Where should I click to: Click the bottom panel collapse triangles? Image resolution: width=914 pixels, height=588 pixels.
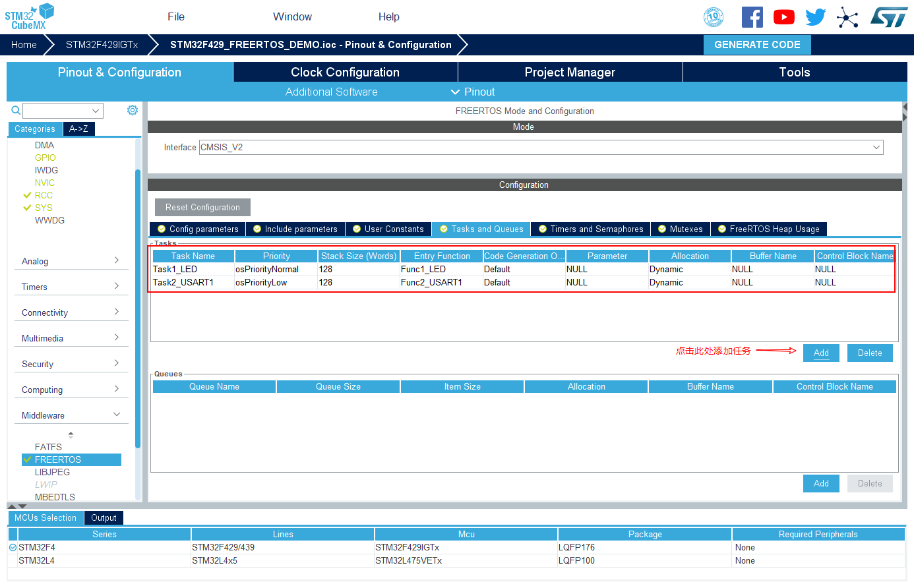(17, 506)
